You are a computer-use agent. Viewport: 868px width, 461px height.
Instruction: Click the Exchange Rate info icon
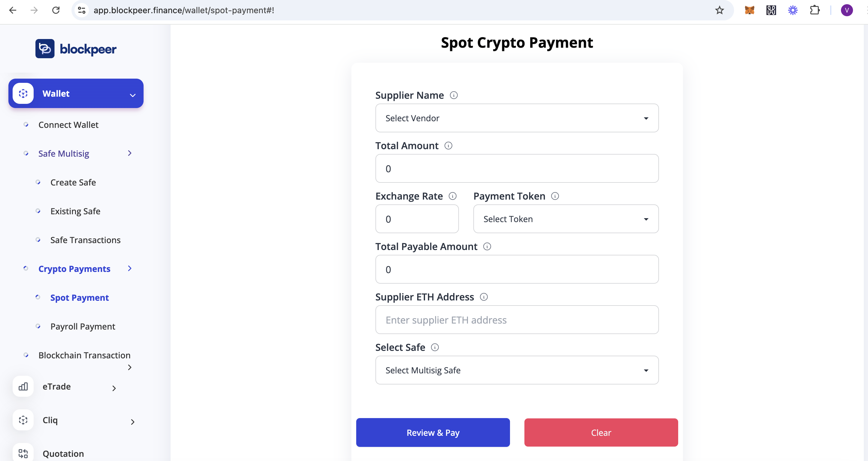(453, 196)
